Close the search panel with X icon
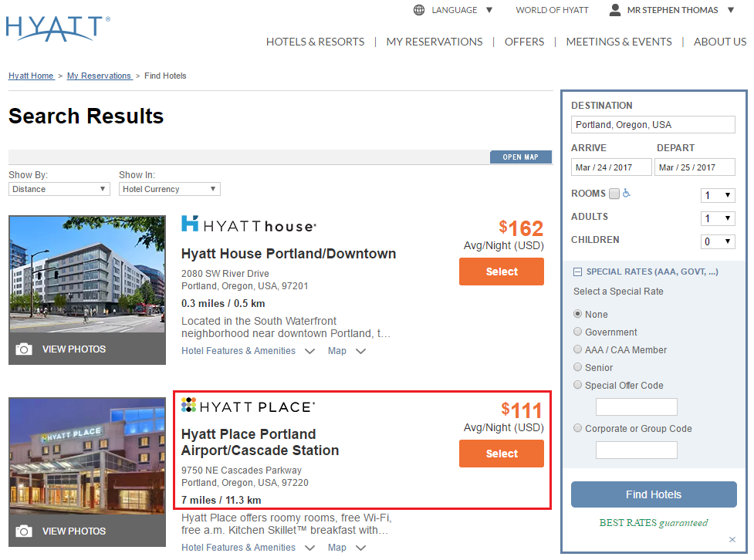This screenshot has width=754, height=560. pyautogui.click(x=732, y=540)
